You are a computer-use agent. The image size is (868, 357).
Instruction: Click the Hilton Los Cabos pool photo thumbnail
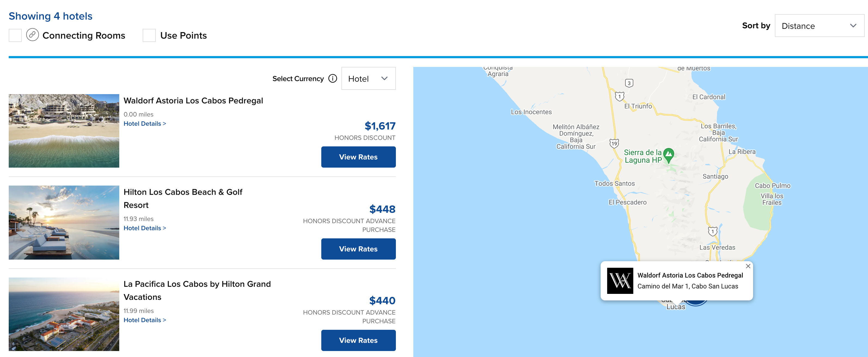64,222
